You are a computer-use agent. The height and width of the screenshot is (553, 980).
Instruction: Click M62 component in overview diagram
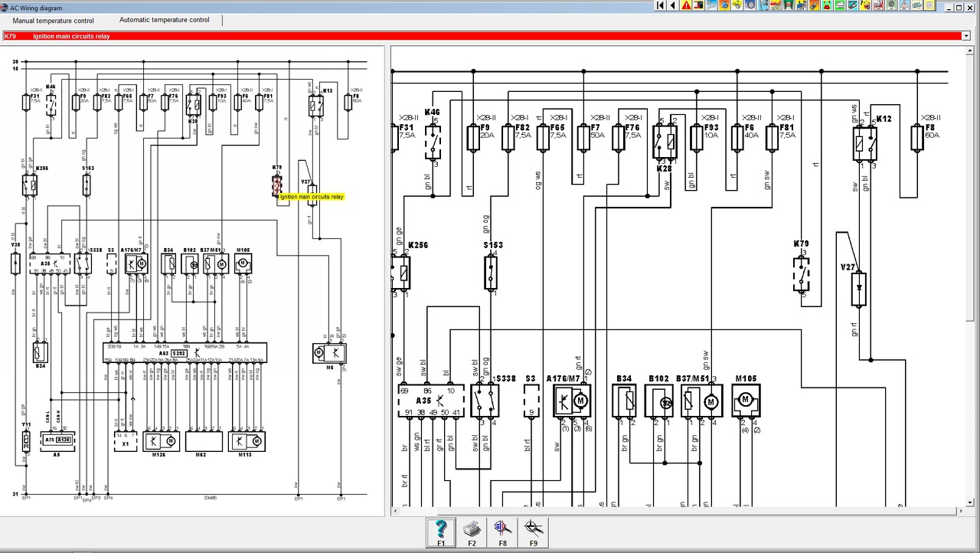204,441
